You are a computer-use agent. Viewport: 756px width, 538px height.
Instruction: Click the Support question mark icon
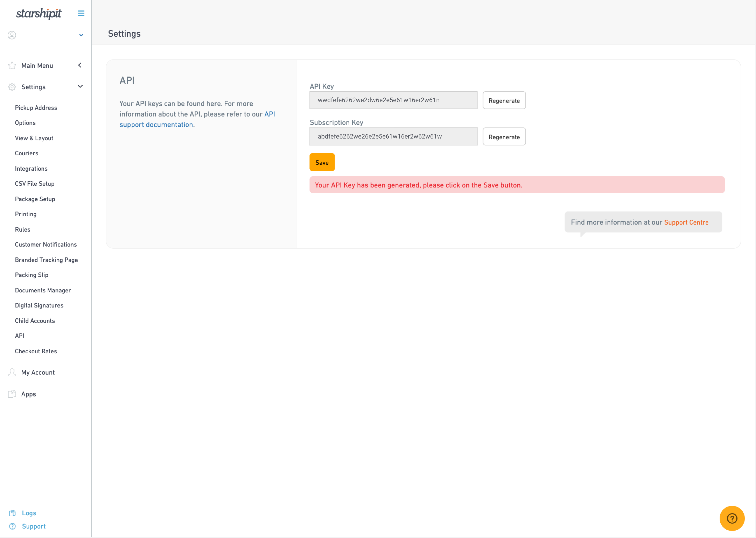[x=12, y=526]
